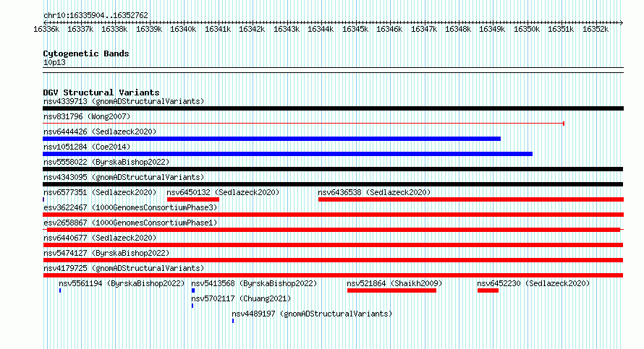
Task: Select the short red nsv6452230 bar
Action: [x=488, y=290]
